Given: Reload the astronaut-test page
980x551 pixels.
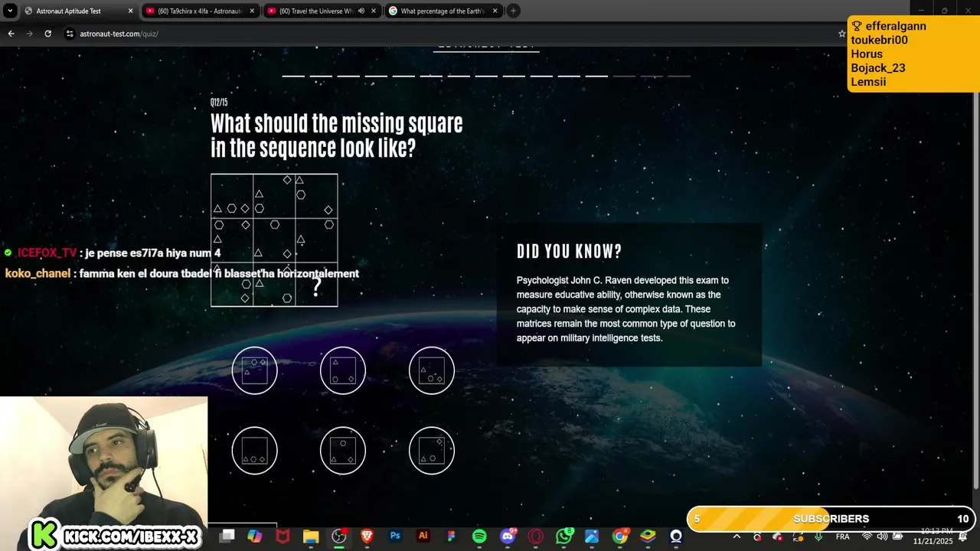Looking at the screenshot, I should point(47,34).
